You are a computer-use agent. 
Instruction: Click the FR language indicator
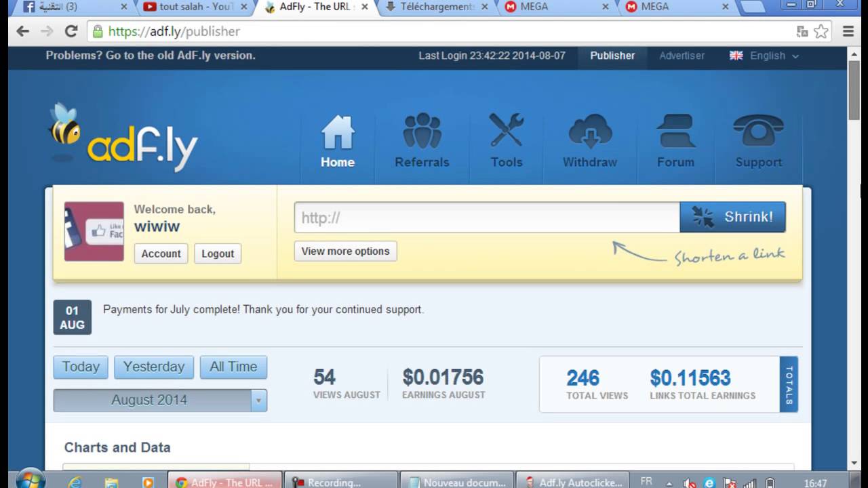pos(646,481)
